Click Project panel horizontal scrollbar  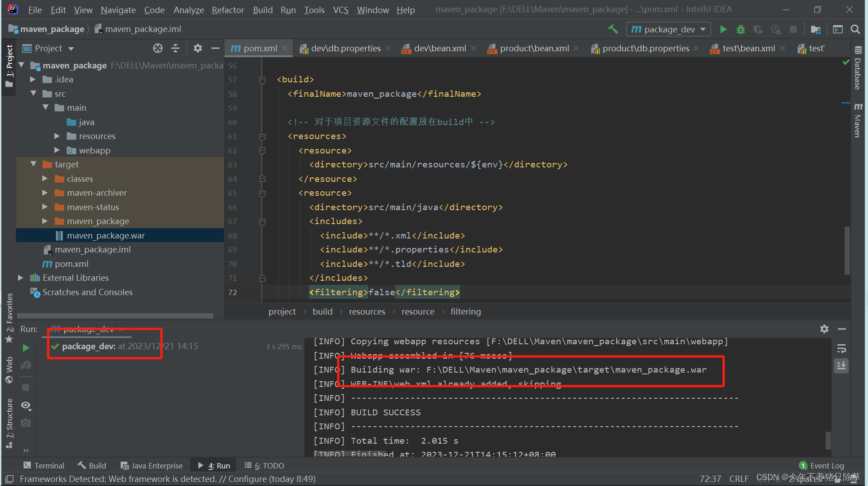115,315
